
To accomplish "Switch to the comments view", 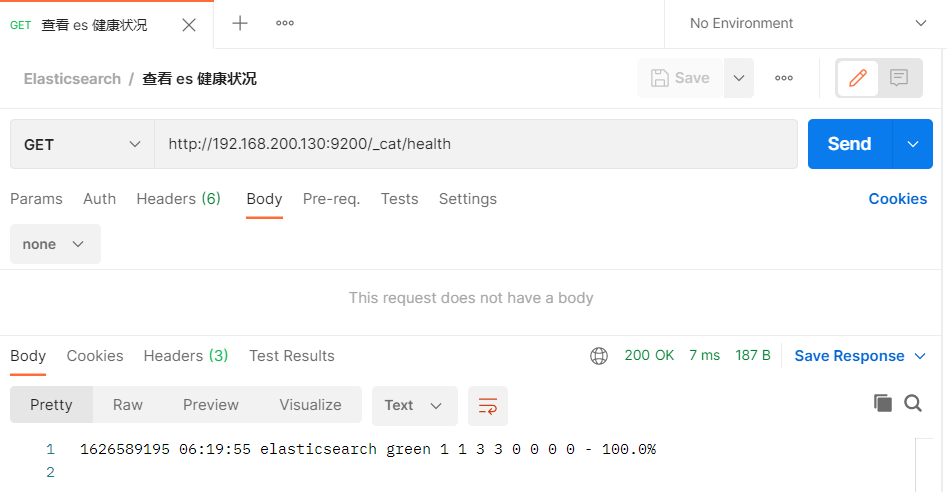I will tap(899, 78).
